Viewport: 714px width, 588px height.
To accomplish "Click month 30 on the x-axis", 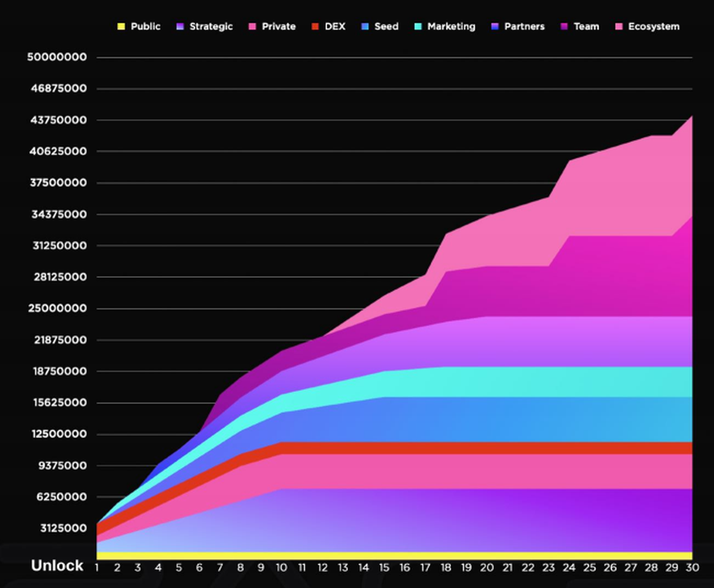I will (x=692, y=568).
